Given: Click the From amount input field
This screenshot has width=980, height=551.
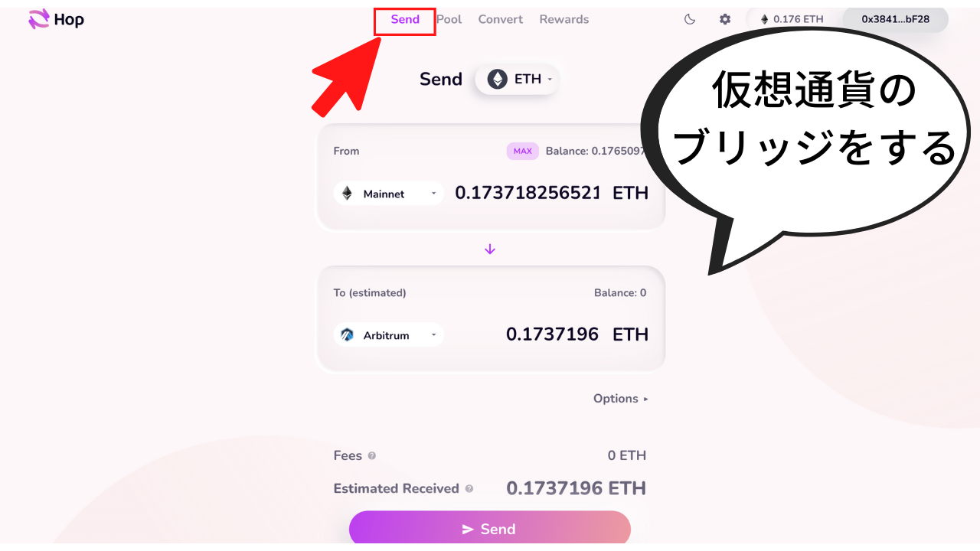Looking at the screenshot, I should (527, 193).
